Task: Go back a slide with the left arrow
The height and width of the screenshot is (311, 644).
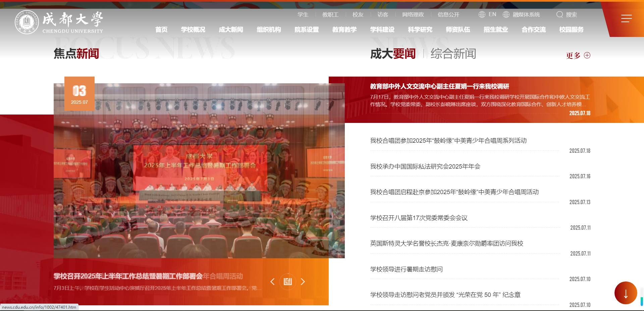Action: click(x=272, y=282)
